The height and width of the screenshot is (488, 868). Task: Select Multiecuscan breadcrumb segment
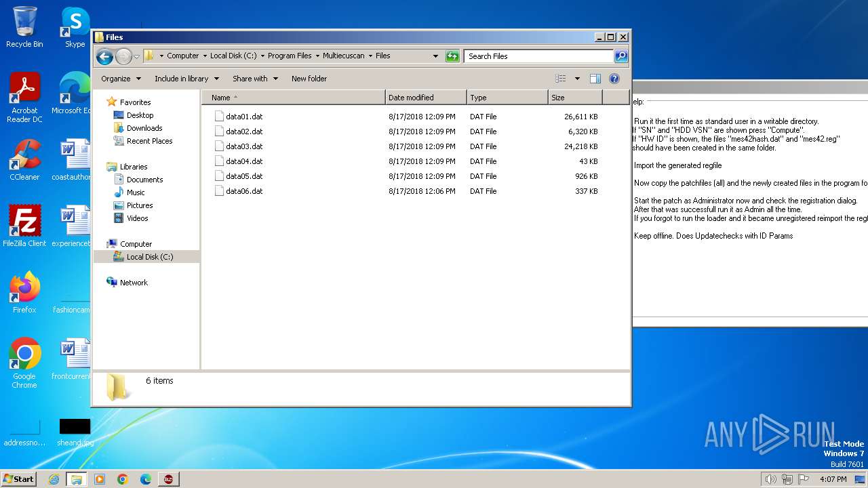[x=343, y=56]
